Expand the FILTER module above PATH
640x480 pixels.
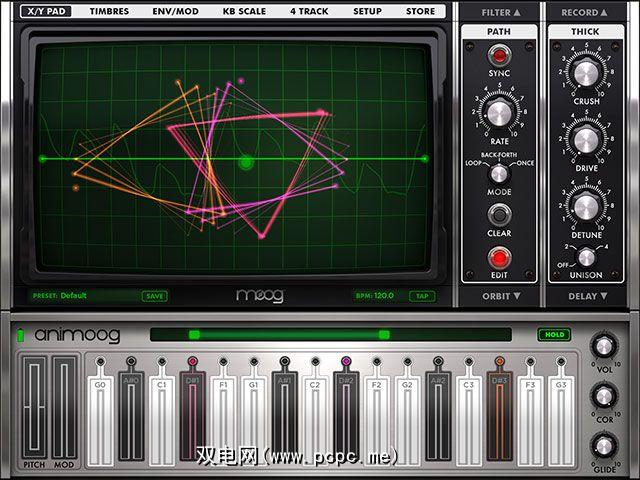pyautogui.click(x=501, y=13)
